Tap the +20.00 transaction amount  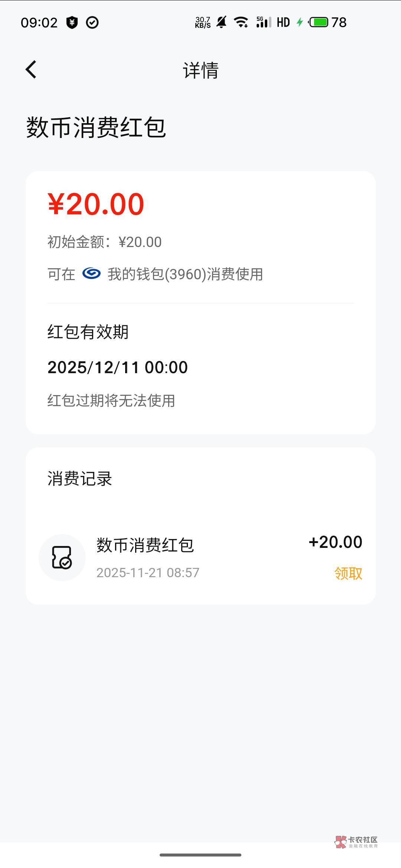point(335,542)
